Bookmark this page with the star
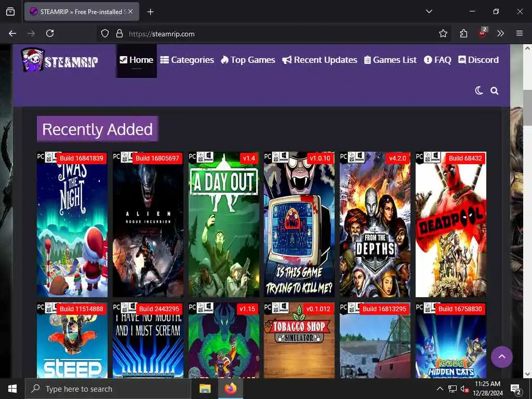Viewport: 532px width, 399px height. pos(443,33)
